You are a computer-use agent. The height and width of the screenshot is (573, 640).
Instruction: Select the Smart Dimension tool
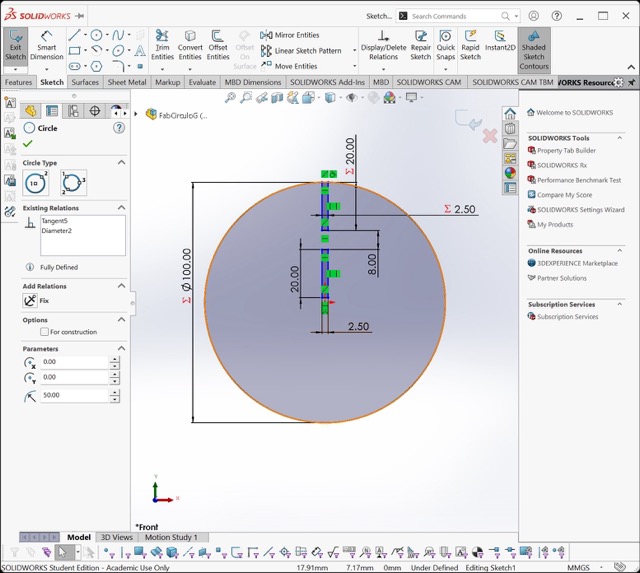(46, 47)
